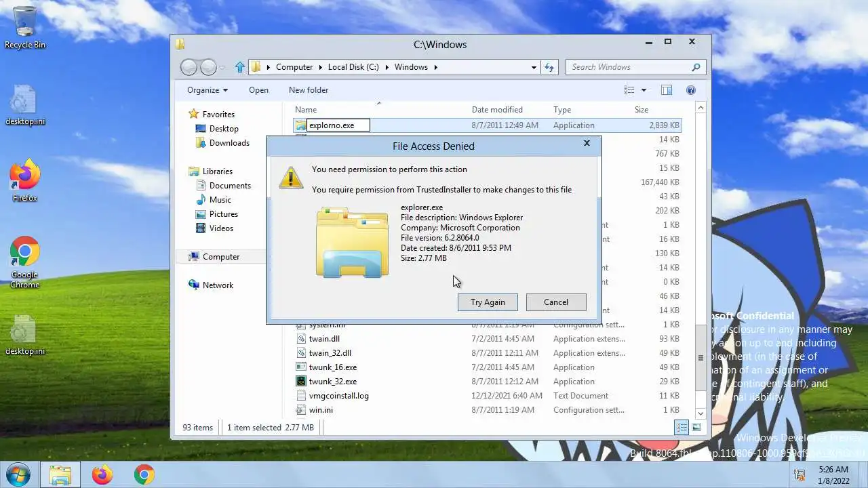
Task: Select Libraries in navigation pane
Action: pos(217,171)
